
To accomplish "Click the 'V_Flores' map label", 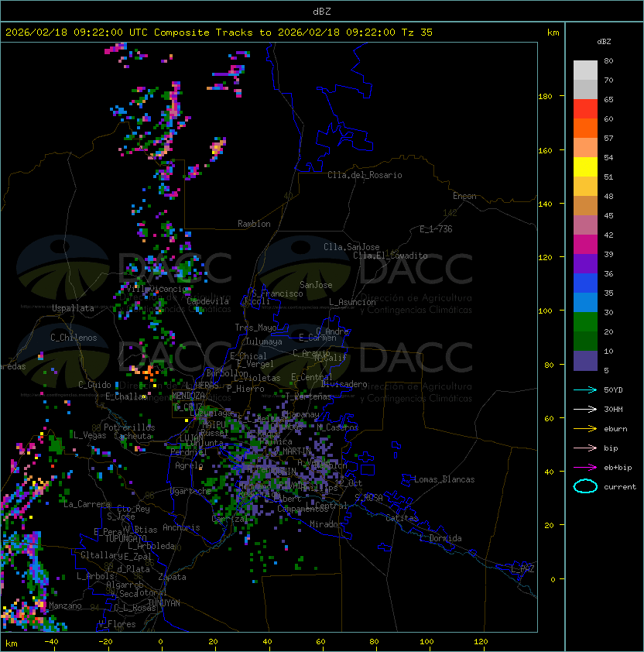I will (x=117, y=624).
